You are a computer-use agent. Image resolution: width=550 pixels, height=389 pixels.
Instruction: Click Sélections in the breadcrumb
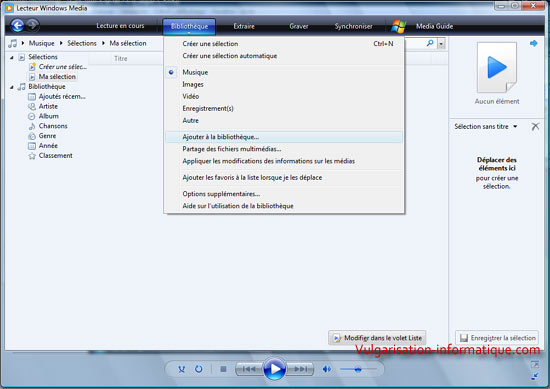click(x=82, y=43)
